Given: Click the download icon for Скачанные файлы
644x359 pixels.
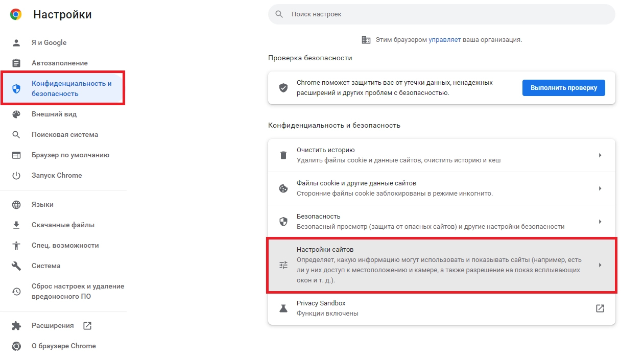Looking at the screenshot, I should pos(16,225).
